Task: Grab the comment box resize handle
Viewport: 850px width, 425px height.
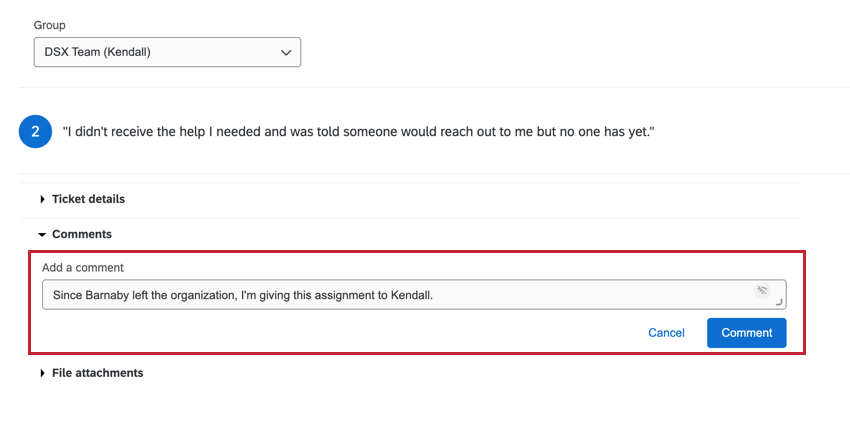Action: click(x=779, y=301)
